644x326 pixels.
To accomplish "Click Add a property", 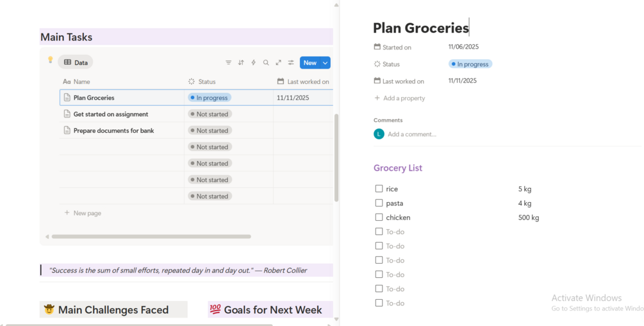I will [x=403, y=98].
